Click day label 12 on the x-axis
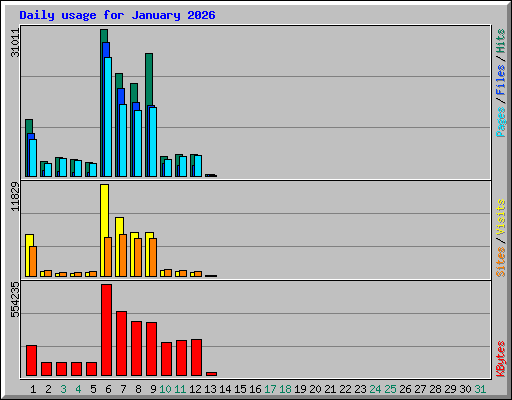Viewport: 512px width, 400px height. click(195, 389)
